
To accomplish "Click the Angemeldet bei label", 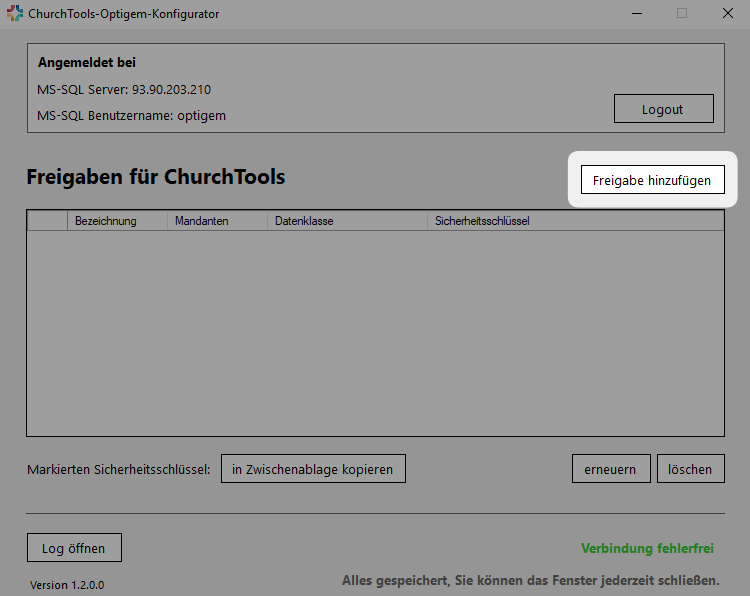I will (x=87, y=63).
